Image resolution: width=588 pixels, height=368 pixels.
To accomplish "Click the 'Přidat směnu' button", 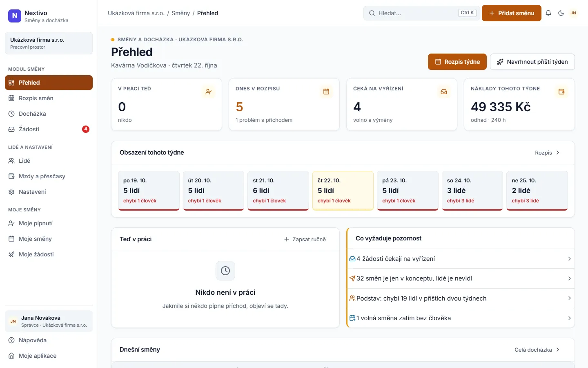I will coord(512,13).
